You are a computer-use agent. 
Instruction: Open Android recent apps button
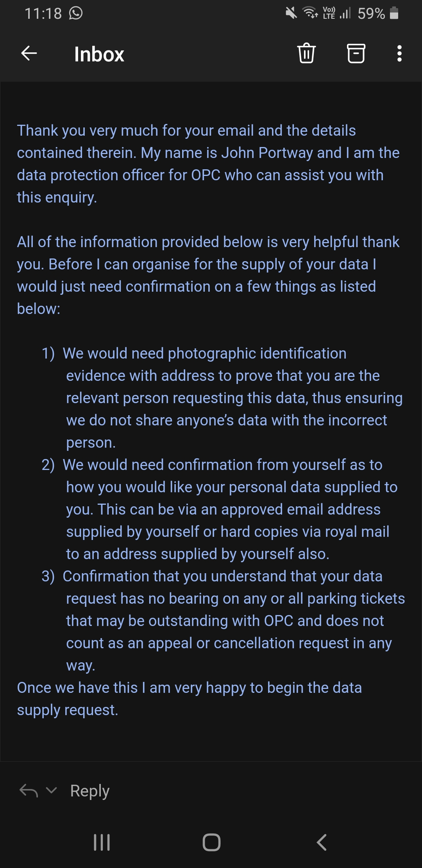point(102,842)
